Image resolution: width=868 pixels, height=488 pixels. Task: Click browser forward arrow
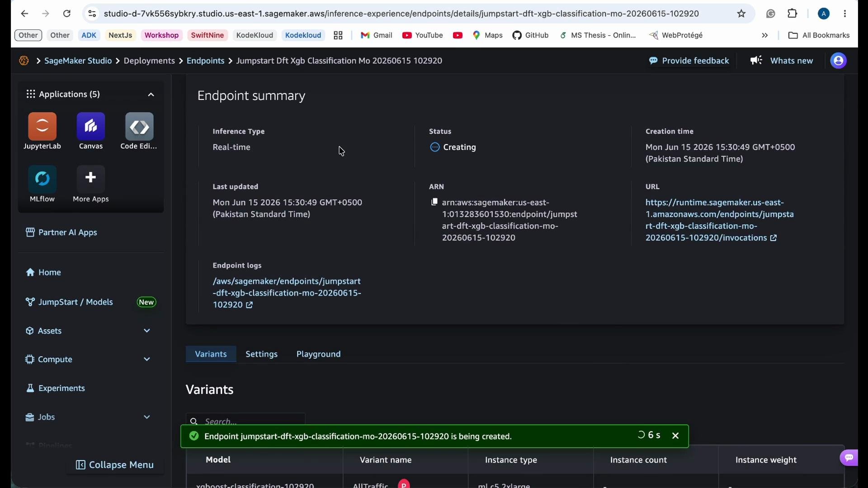click(45, 14)
